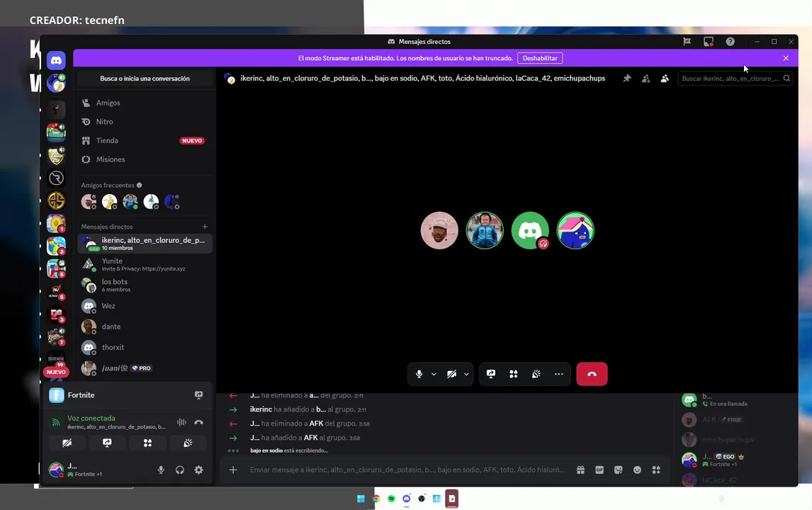Image resolution: width=812 pixels, height=510 pixels.
Task: Add friends to group DM icon
Action: click(645, 79)
